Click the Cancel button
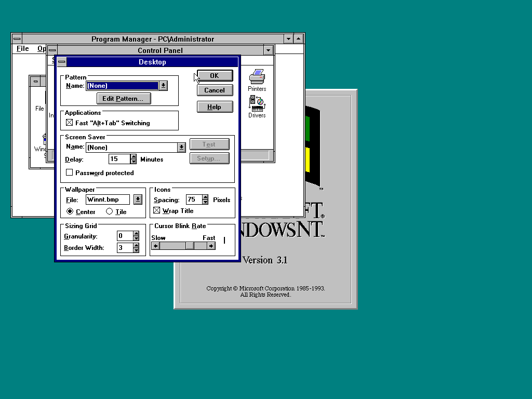The width and height of the screenshot is (532, 399). [215, 90]
